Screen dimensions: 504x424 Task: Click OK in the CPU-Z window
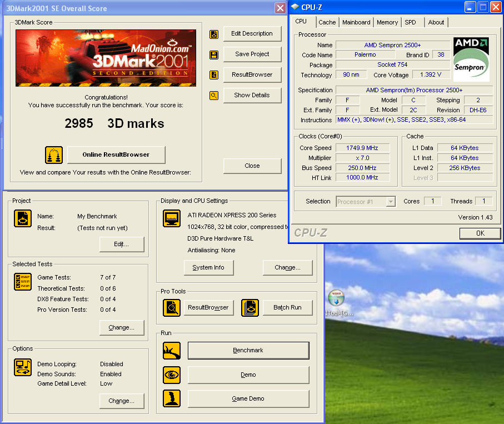click(x=480, y=233)
